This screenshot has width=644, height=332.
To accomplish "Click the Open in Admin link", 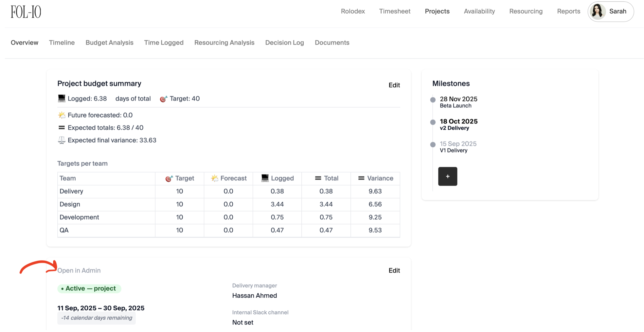I will 79,270.
